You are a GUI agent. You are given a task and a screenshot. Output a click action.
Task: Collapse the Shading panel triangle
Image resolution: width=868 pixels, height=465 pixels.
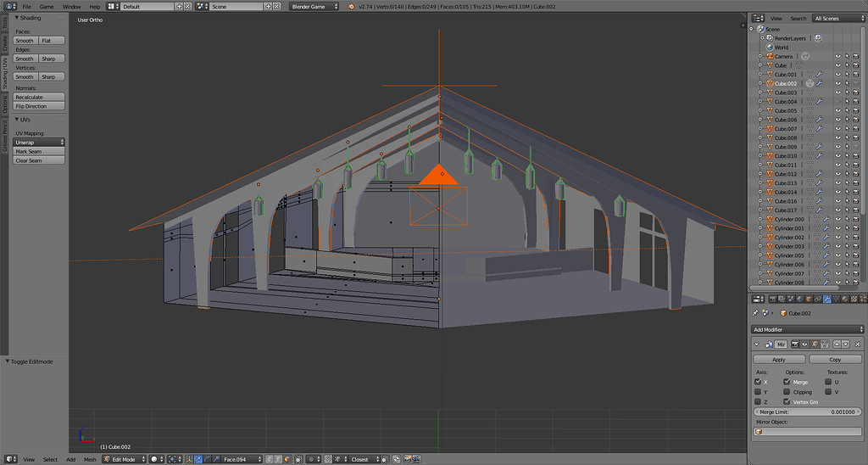click(17, 18)
